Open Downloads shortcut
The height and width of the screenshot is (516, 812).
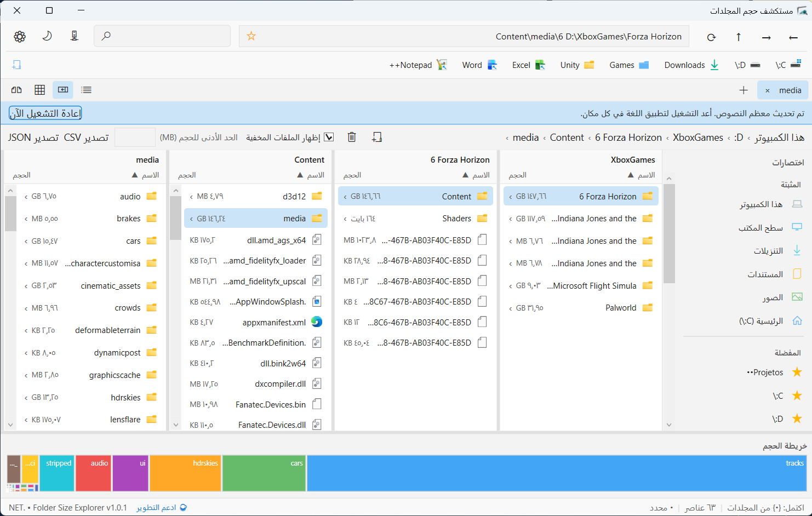tap(691, 65)
